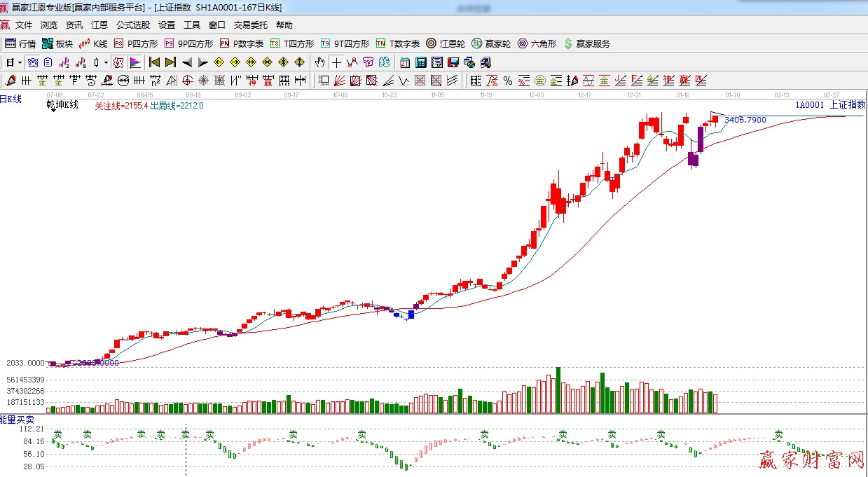Jump to first bar with skip-to-start icon
The height and width of the screenshot is (477, 868).
click(155, 62)
